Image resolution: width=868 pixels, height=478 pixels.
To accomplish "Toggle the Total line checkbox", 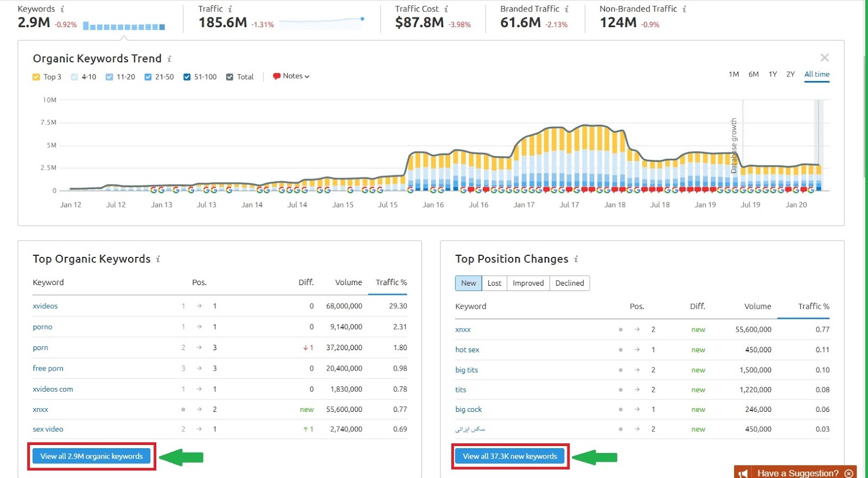I will [x=230, y=77].
